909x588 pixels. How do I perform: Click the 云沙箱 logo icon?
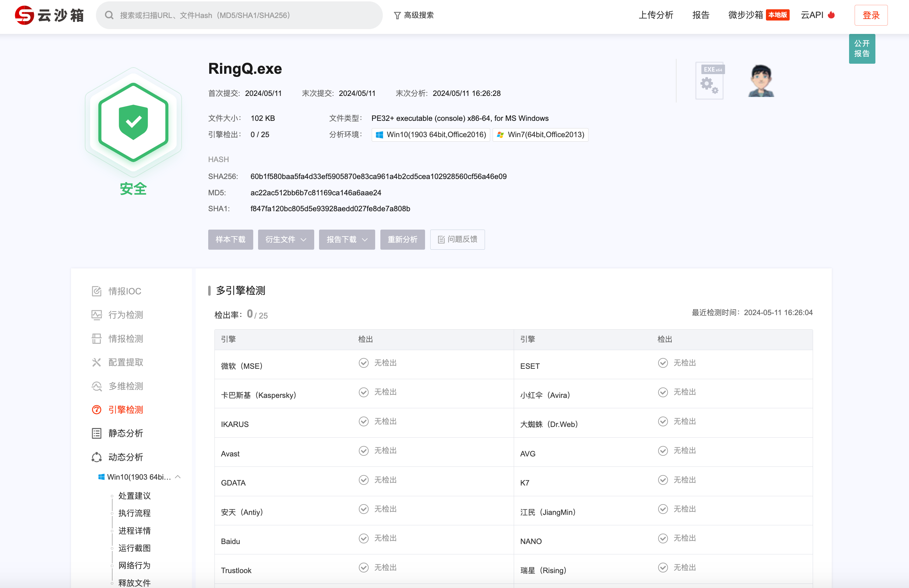[25, 15]
